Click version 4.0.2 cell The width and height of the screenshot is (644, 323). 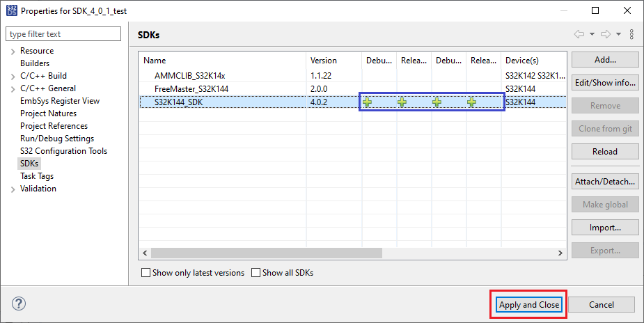319,102
